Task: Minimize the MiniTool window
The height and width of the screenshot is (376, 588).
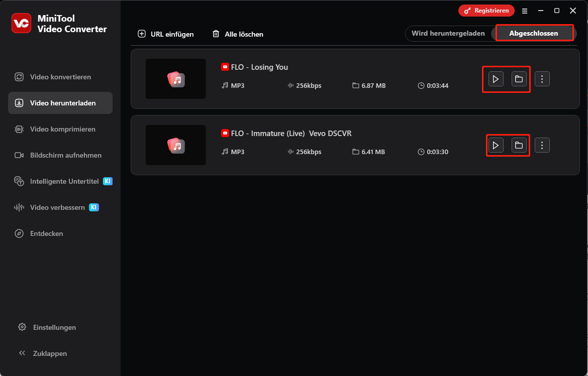Action: point(541,11)
